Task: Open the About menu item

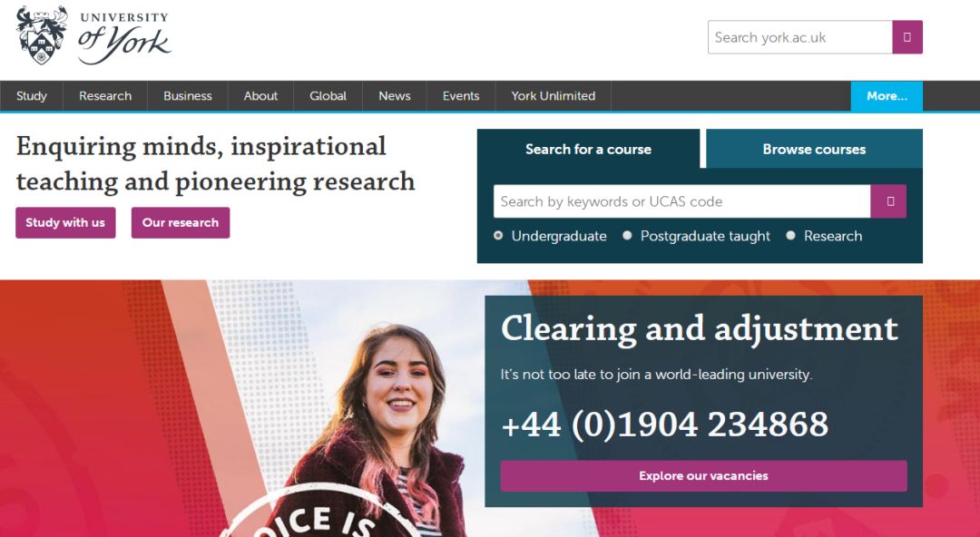Action: 260,96
